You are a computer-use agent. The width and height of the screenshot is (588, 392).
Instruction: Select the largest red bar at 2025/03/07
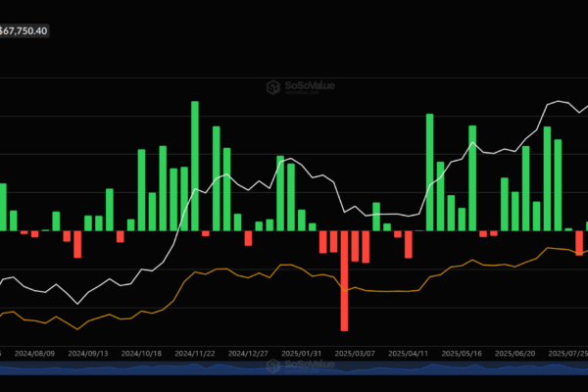point(345,281)
